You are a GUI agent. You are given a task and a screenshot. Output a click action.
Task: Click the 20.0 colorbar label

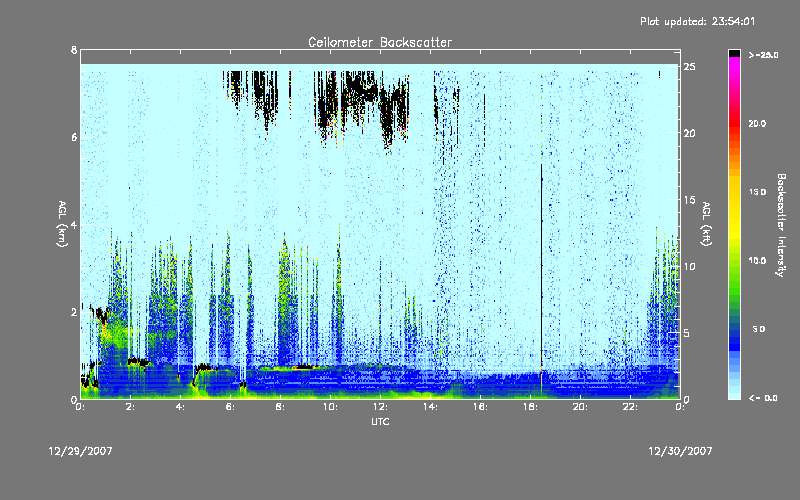pyautogui.click(x=757, y=123)
